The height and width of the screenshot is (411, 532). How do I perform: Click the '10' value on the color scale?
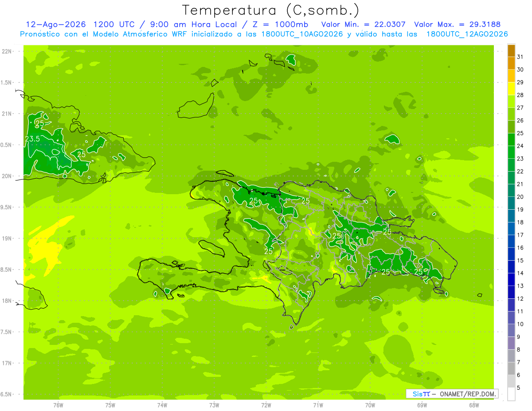coord(520,324)
